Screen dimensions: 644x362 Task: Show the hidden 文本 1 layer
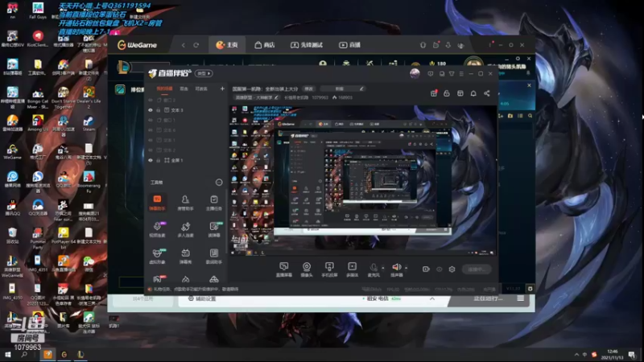(x=151, y=140)
